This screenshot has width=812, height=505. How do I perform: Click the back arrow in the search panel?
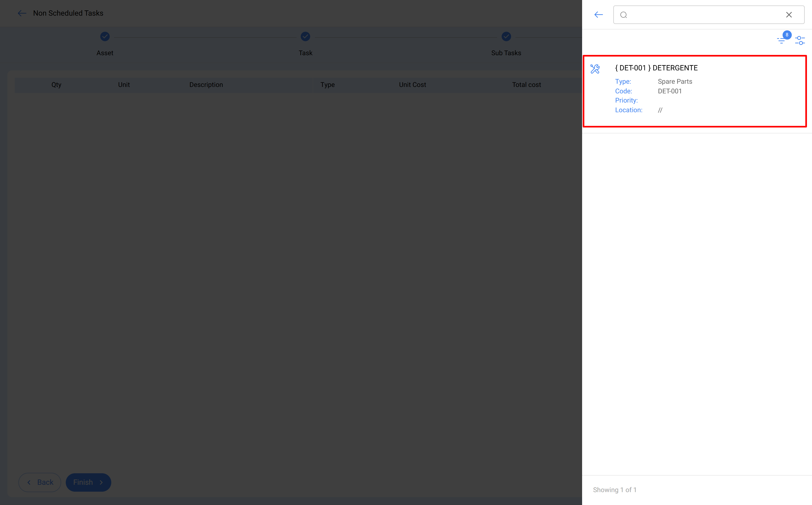click(599, 15)
